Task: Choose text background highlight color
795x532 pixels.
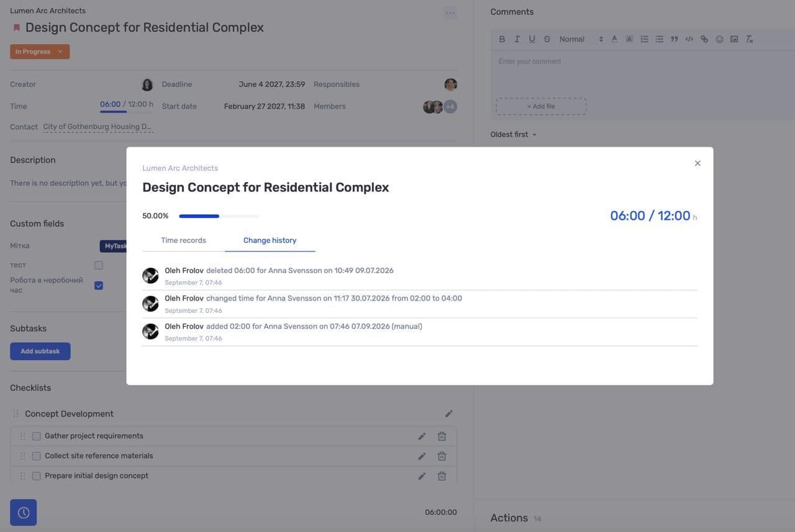Action: (629, 39)
